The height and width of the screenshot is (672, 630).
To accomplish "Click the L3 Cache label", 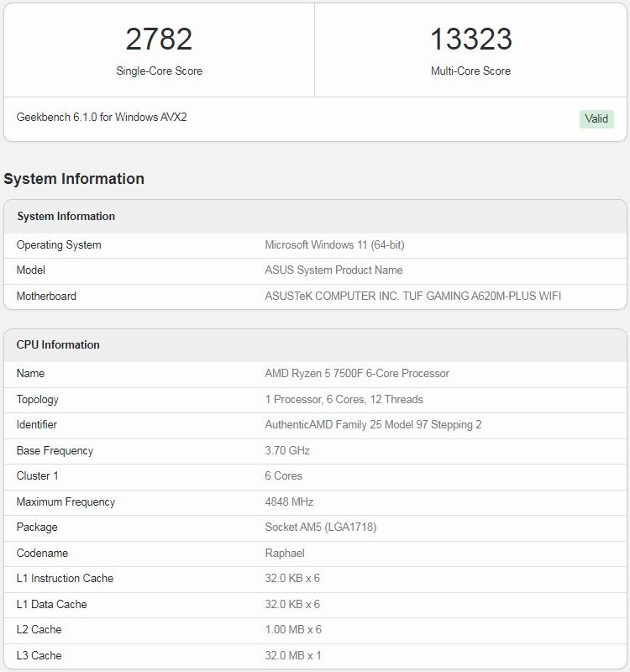I will (39, 655).
